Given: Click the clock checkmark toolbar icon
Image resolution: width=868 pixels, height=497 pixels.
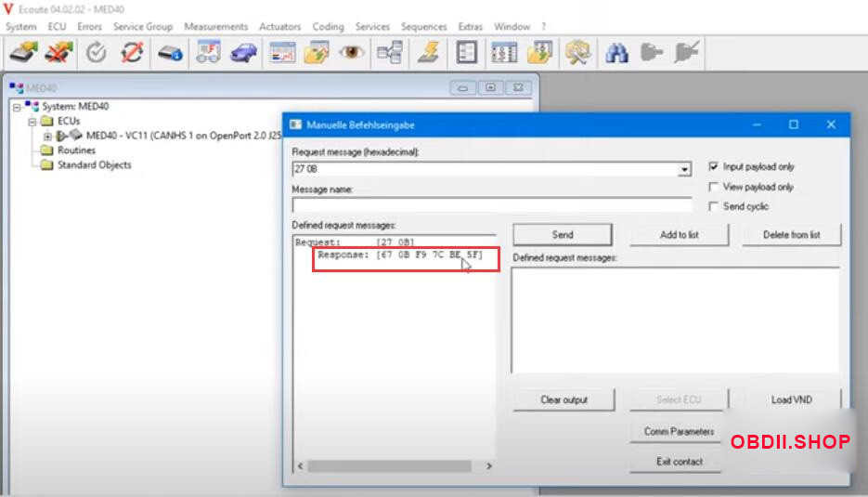Looking at the screenshot, I should point(97,53).
